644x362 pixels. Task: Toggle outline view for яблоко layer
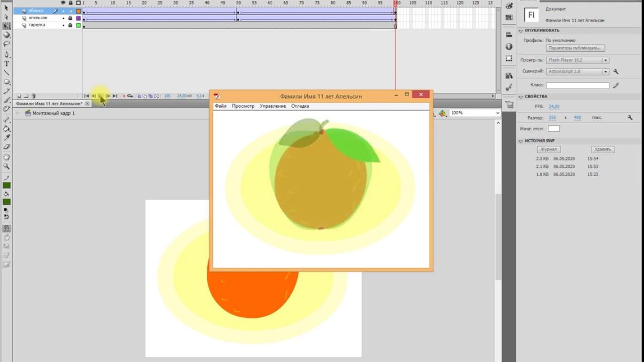tap(78, 11)
